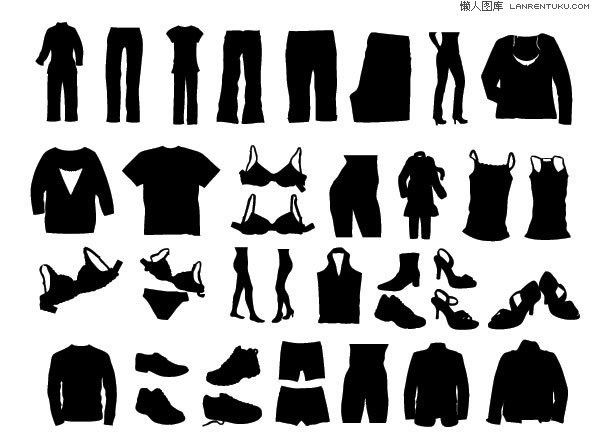Click the lower men's lace-up dress shoe
Image resolution: width=600 pixels, height=445 pixels.
coord(160,406)
